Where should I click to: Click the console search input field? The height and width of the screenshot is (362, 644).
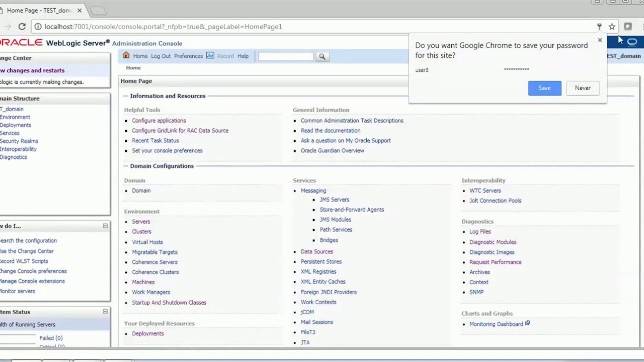[x=286, y=56]
